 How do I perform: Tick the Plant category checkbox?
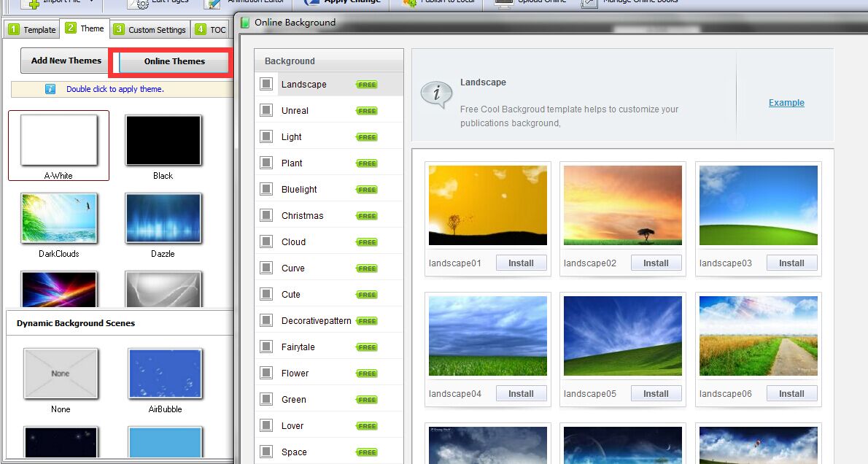point(266,163)
